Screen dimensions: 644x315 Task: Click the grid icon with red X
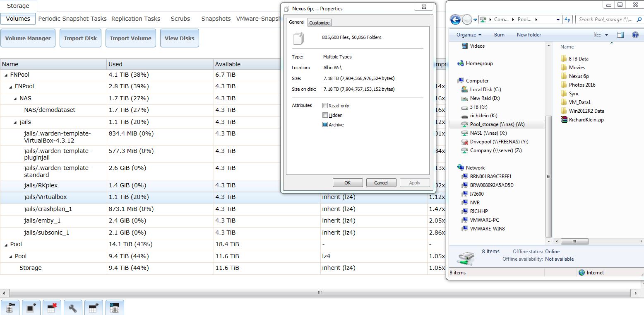coord(52,308)
